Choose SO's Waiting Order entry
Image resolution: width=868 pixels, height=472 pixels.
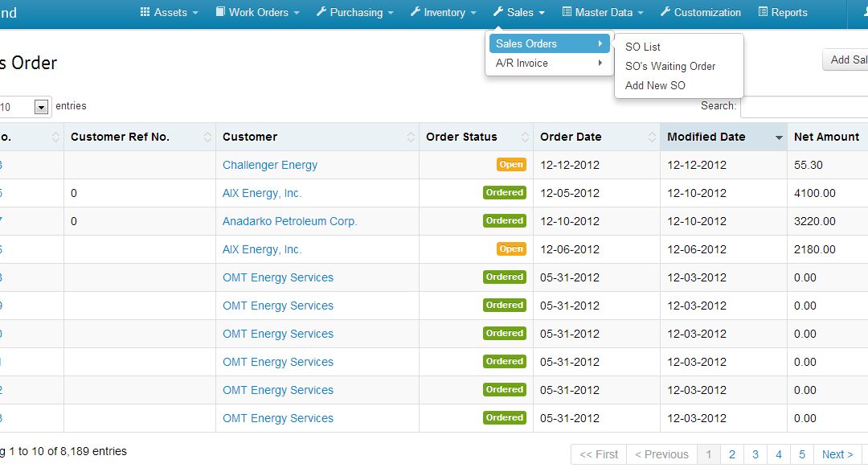point(669,66)
